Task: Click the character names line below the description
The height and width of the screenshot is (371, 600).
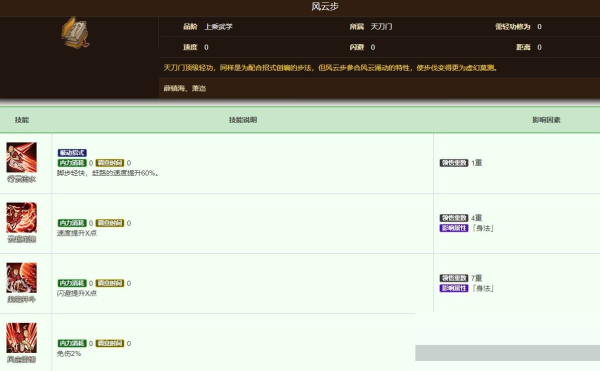Action: click(x=185, y=88)
